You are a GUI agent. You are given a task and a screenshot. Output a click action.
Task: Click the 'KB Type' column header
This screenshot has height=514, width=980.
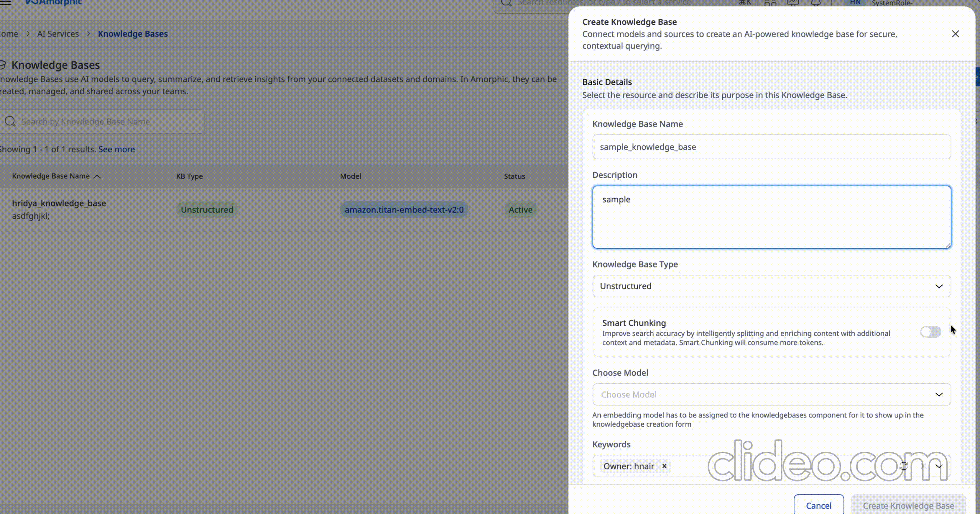(190, 176)
